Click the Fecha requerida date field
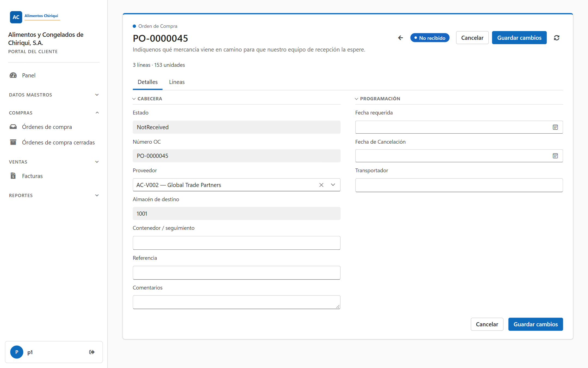Image resolution: width=588 pixels, height=368 pixels. pos(459,127)
